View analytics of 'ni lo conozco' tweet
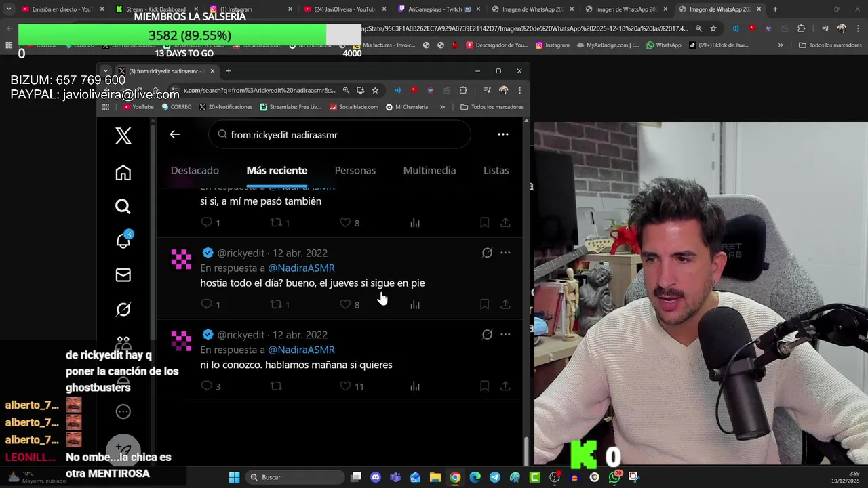Viewport: 868px width, 488px height. (415, 386)
